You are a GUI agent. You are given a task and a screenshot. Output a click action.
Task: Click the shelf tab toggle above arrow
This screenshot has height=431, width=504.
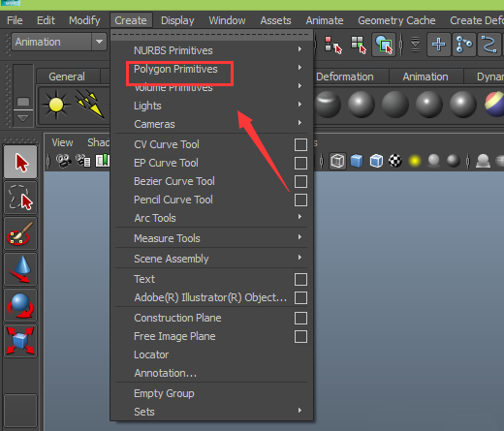point(23,102)
